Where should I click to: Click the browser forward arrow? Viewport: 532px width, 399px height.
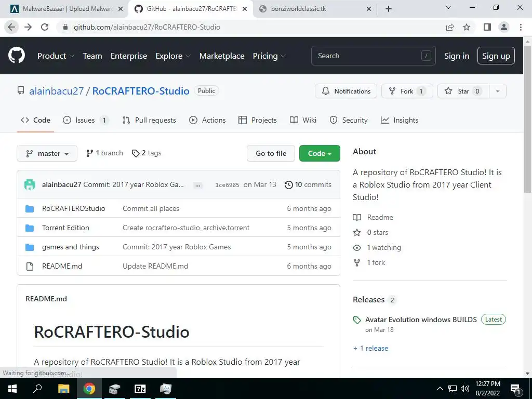(28, 27)
